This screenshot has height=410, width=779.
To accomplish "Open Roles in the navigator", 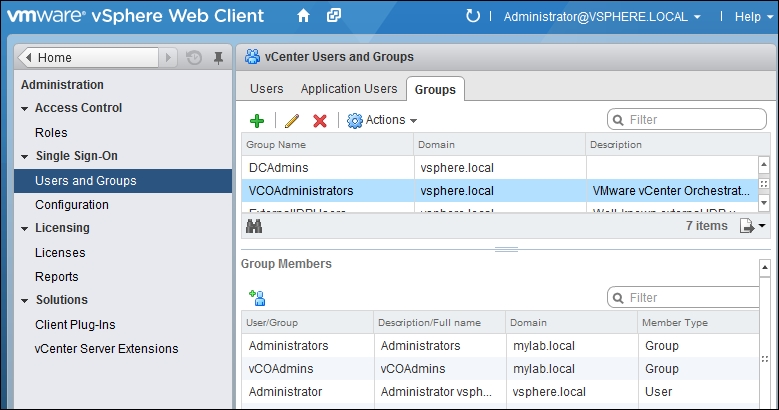I will 51,133.
